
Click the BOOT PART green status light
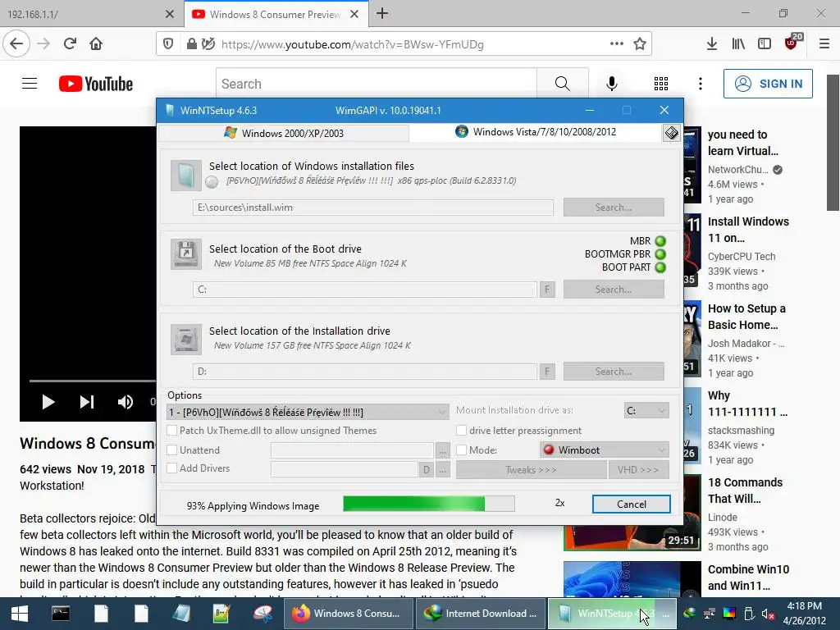coord(660,267)
